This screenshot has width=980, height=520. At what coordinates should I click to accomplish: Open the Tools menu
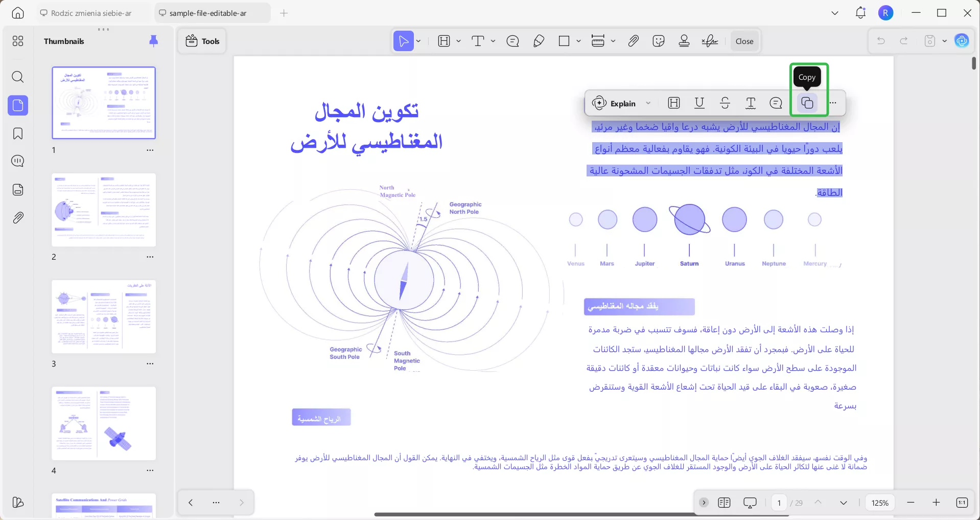point(201,41)
